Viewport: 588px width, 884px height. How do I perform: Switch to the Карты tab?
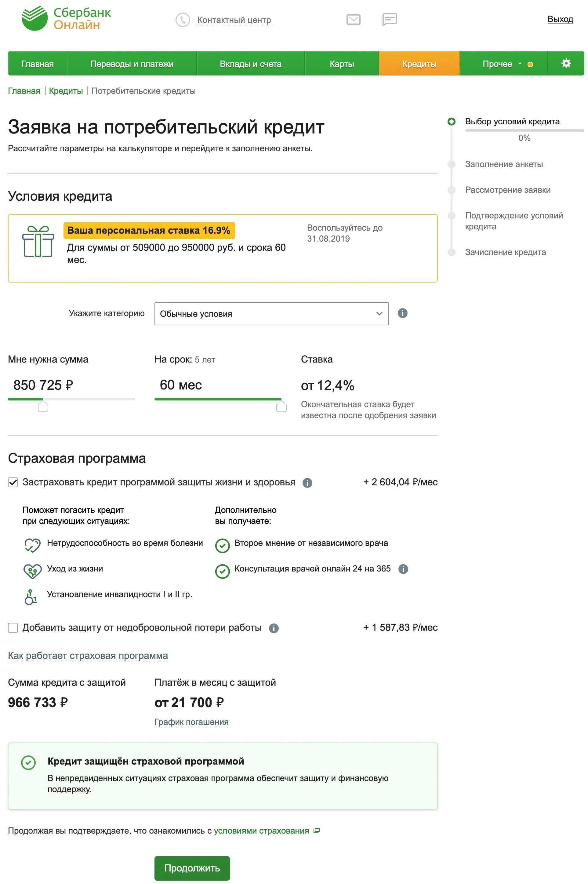pyautogui.click(x=342, y=64)
